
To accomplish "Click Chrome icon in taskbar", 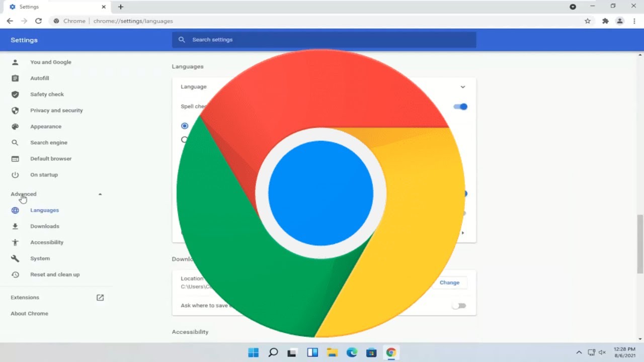I will coord(391,352).
